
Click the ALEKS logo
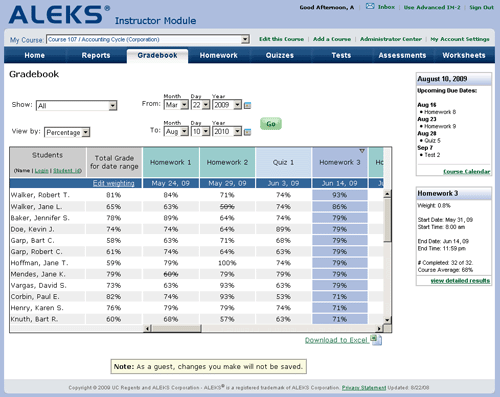click(x=59, y=15)
